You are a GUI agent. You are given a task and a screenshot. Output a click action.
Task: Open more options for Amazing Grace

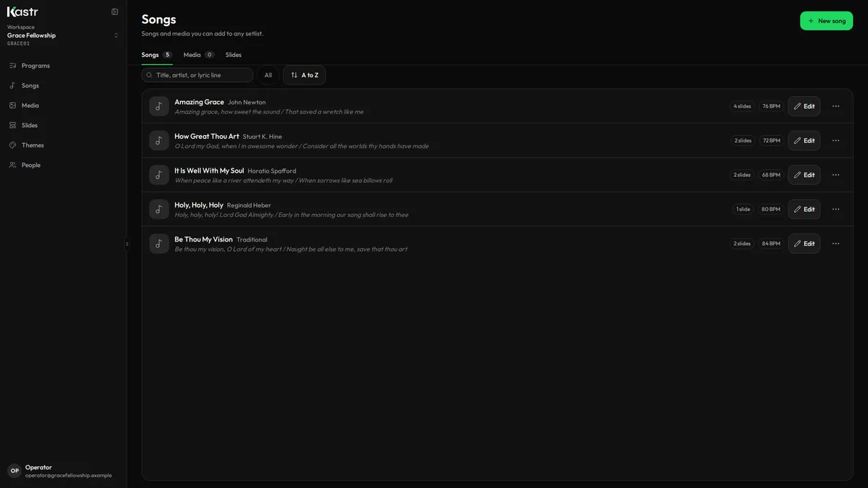[x=835, y=106]
